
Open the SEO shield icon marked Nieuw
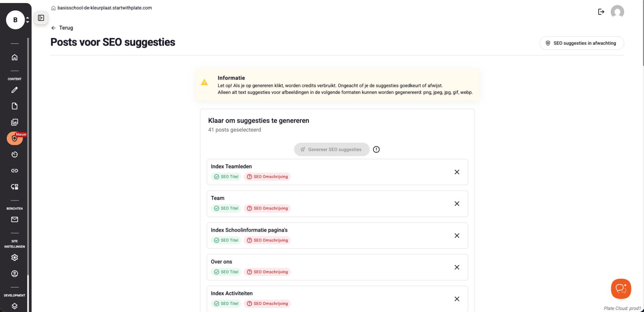coord(14,138)
